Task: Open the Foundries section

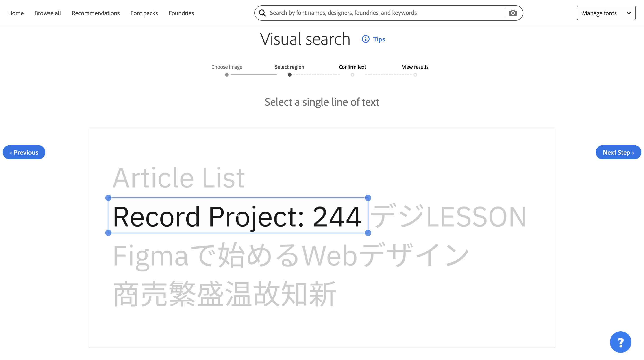Action: (x=181, y=13)
